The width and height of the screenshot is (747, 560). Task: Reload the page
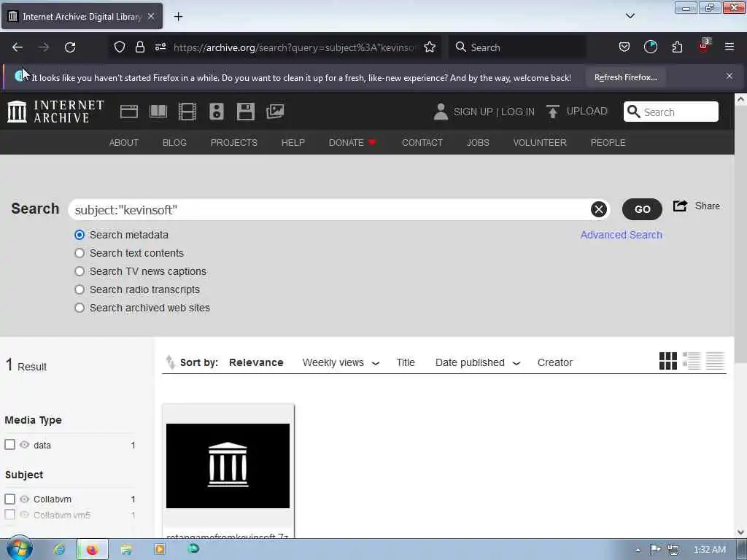pos(70,47)
